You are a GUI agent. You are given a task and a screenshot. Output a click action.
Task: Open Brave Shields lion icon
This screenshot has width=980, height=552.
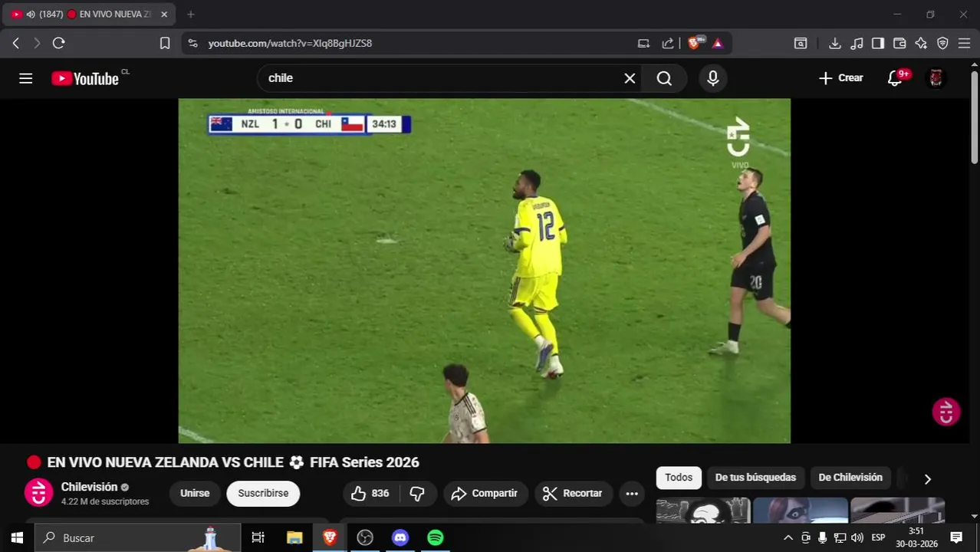[x=694, y=43]
